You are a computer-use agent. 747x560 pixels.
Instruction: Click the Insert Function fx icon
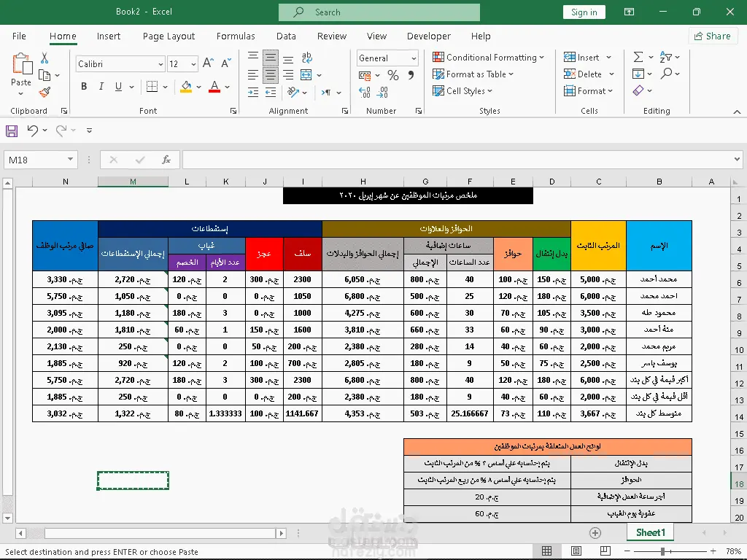click(166, 160)
